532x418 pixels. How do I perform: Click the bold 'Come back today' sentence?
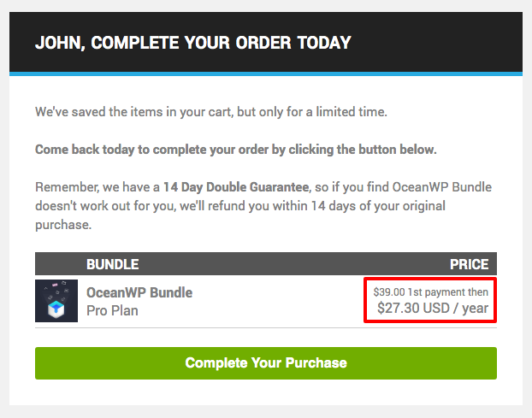coord(235,150)
